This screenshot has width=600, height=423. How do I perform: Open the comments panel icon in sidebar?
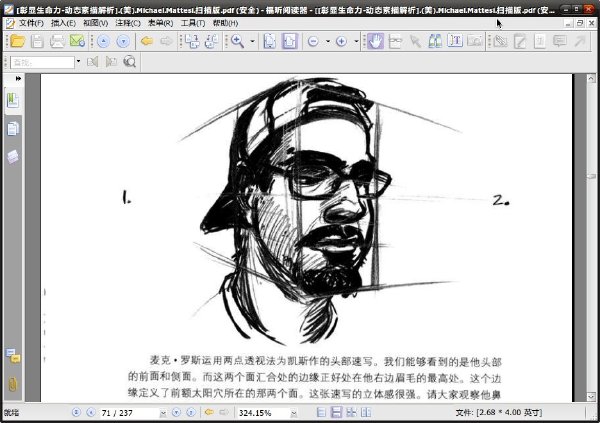13,356
